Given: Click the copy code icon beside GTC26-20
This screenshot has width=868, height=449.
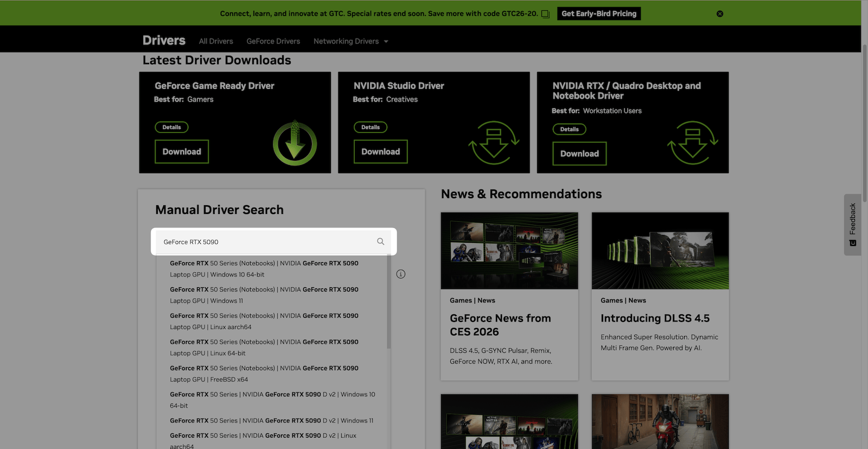Looking at the screenshot, I should [x=545, y=14].
